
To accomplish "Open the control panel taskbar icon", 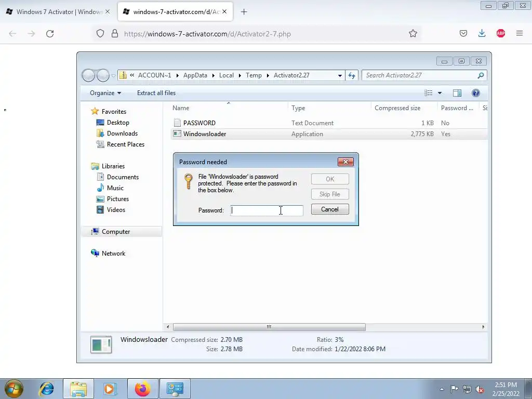I will 175,389.
